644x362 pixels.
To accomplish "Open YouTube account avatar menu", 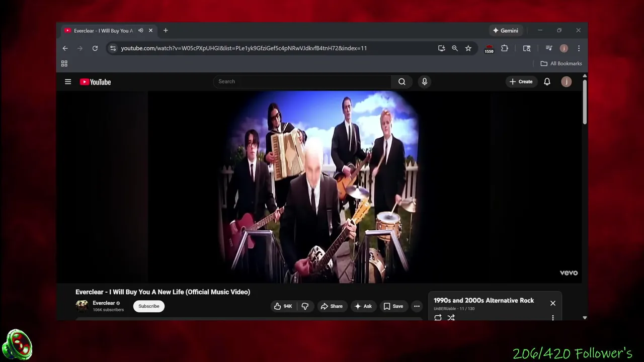I will 567,81.
